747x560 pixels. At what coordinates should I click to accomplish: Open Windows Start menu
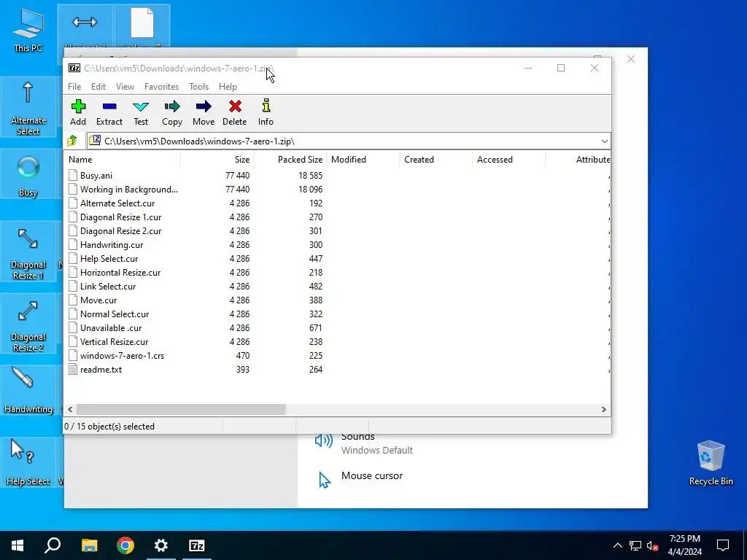coord(18,545)
